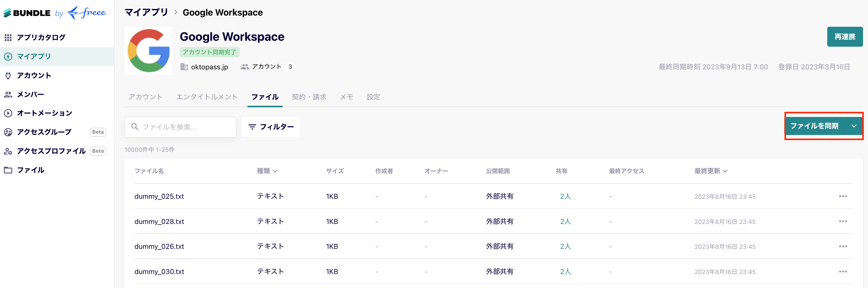Screen dimensions: 868x288
Task: Click the BUNDLE by freee logo
Action: 54,13
